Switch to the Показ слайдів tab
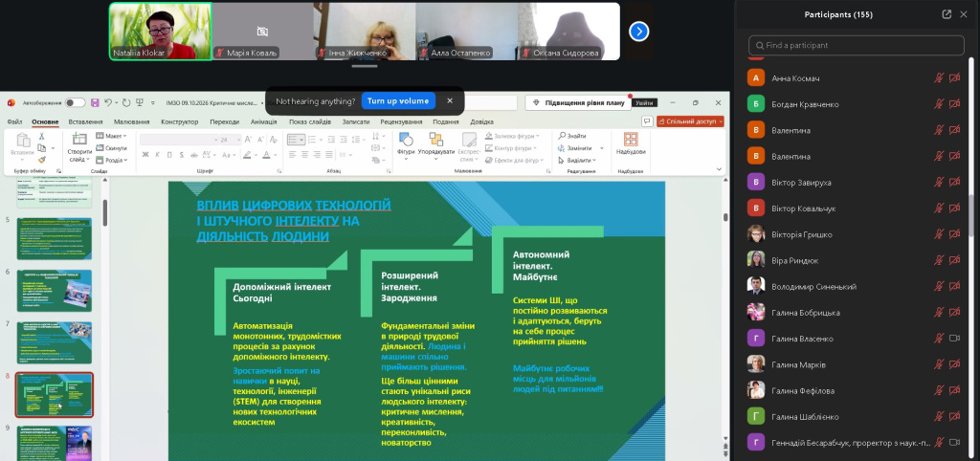 tap(310, 121)
